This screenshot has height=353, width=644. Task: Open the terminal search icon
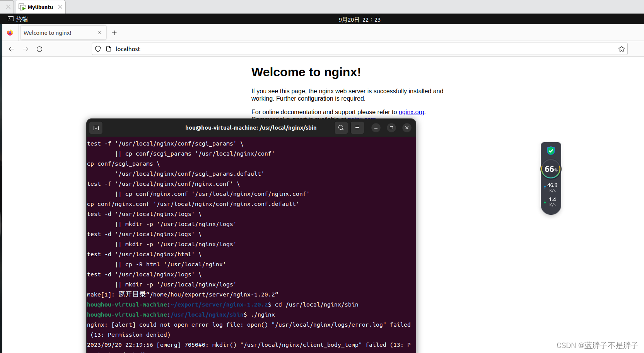tap(341, 128)
